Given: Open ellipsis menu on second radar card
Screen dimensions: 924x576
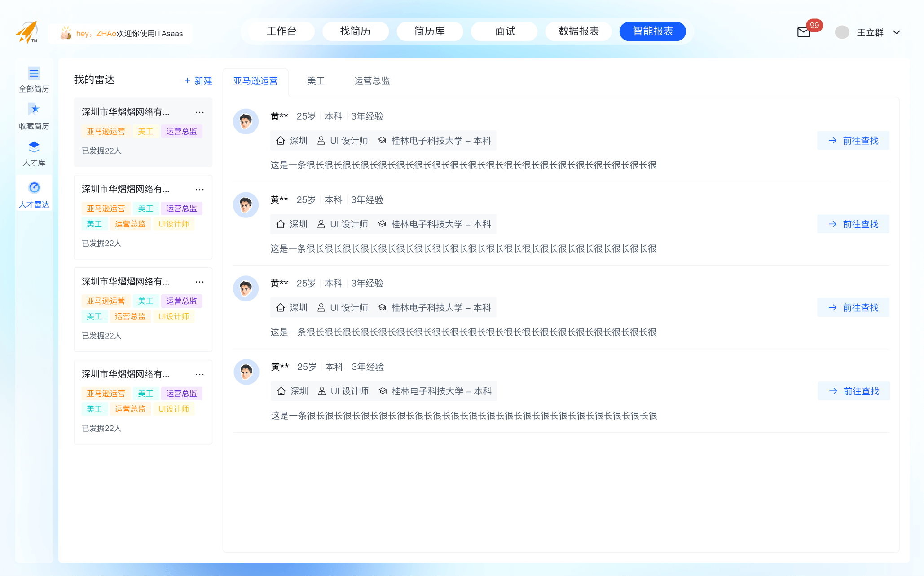Looking at the screenshot, I should pos(199,190).
